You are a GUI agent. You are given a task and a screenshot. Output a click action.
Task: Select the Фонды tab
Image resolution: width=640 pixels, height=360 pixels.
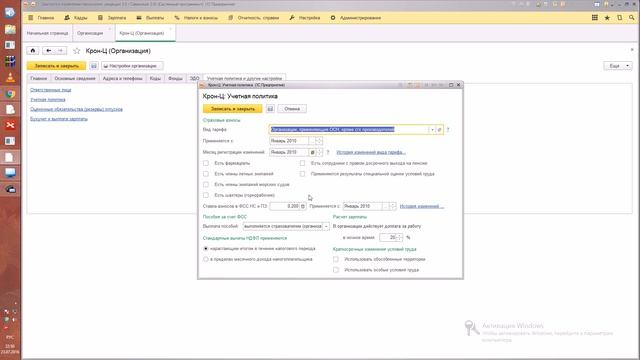click(176, 78)
